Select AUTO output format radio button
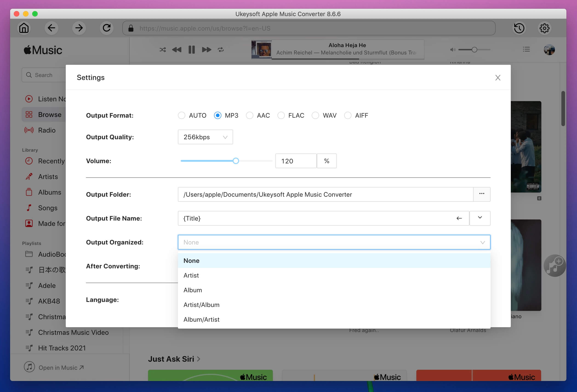 coord(181,115)
